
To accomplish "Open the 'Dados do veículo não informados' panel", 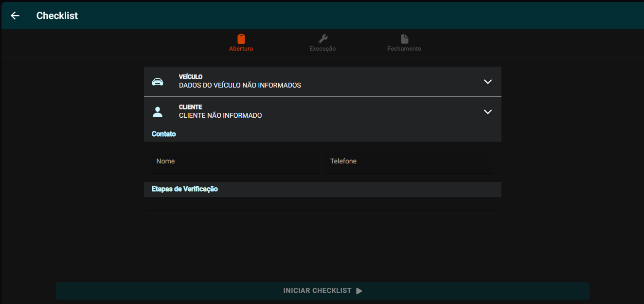I will [240, 85].
